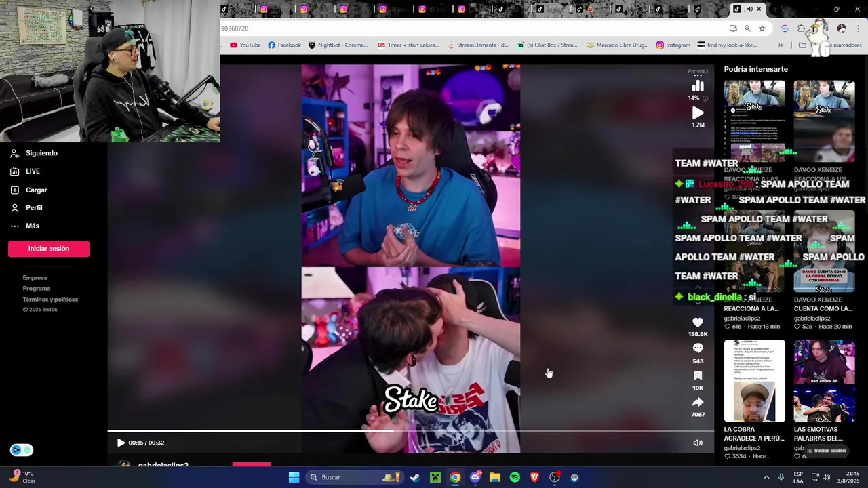868x488 pixels.
Task: Click the install app icon in address bar
Action: tap(733, 28)
